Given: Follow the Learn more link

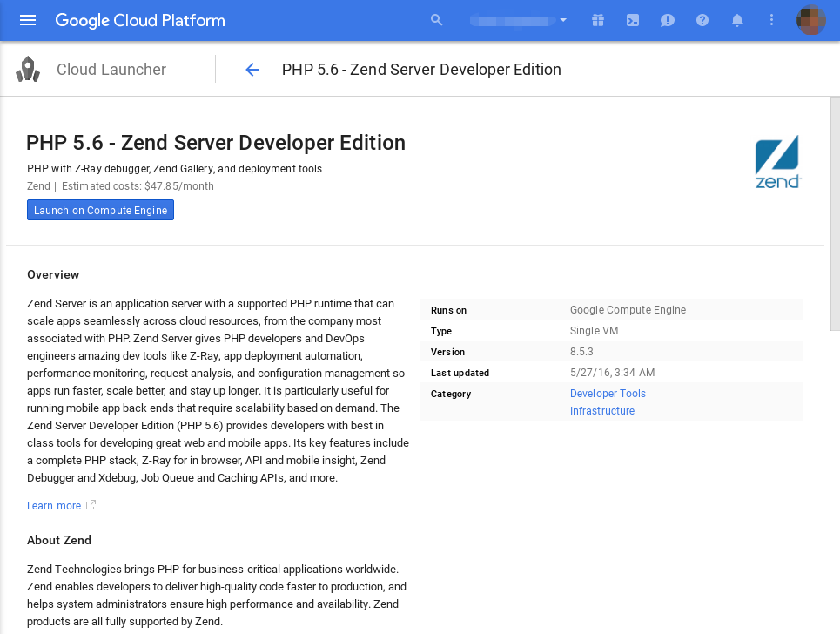Looking at the screenshot, I should click(54, 505).
